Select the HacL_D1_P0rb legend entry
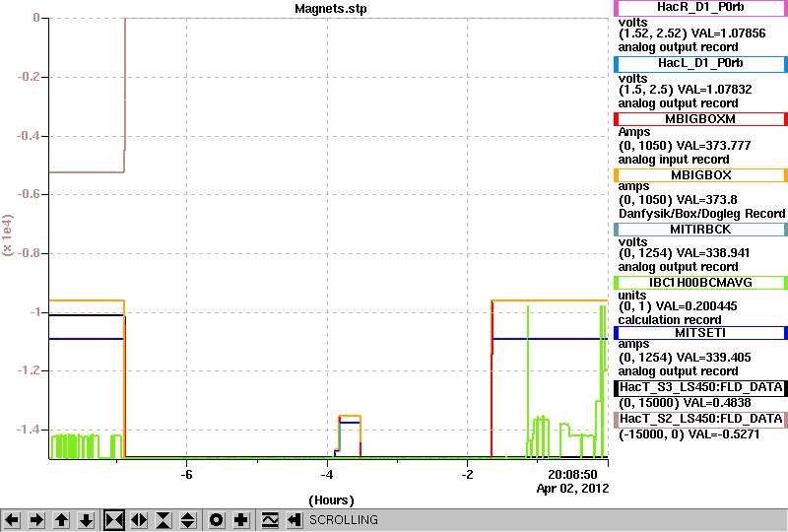 pyautogui.click(x=700, y=63)
